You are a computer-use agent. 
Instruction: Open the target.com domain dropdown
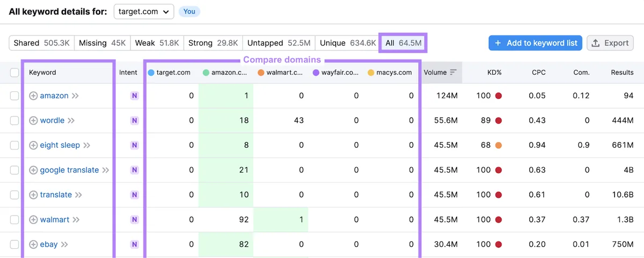144,11
